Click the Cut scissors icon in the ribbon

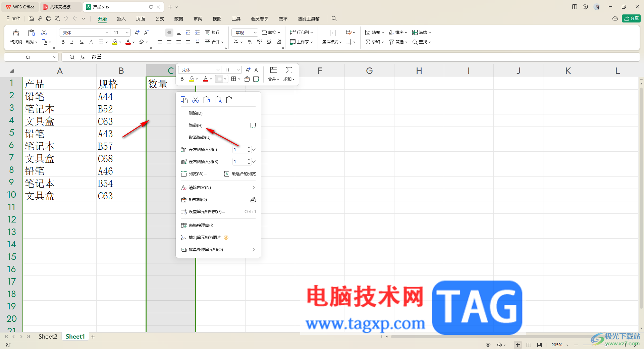[x=44, y=33]
